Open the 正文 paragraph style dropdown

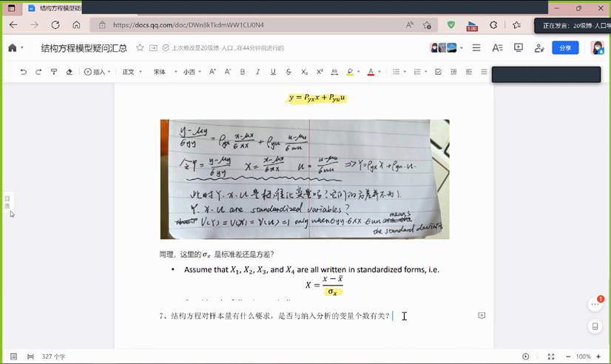(x=132, y=72)
